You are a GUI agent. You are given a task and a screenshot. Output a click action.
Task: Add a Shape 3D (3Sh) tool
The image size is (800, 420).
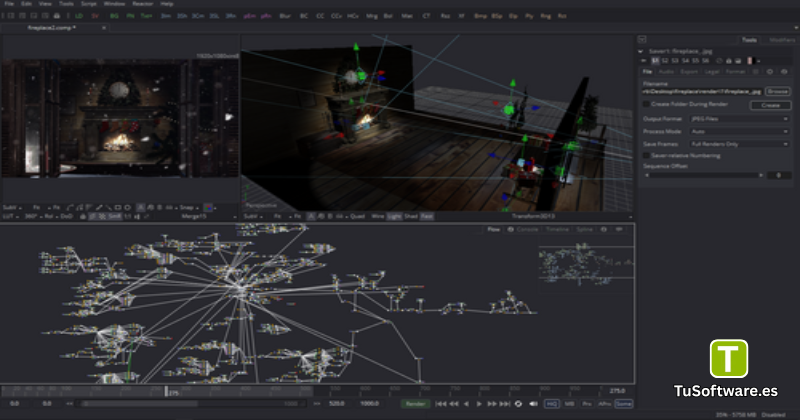click(182, 16)
